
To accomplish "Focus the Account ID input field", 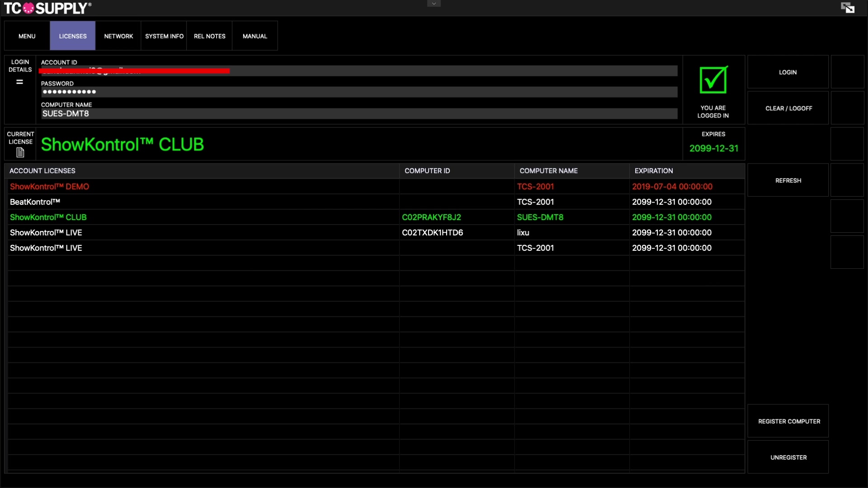I will pyautogui.click(x=359, y=71).
